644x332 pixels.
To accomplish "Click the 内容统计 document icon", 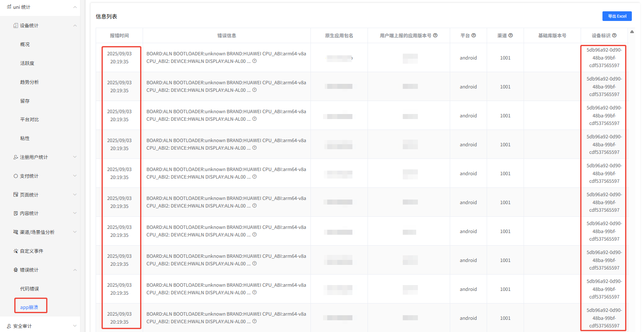I will pos(16,213).
